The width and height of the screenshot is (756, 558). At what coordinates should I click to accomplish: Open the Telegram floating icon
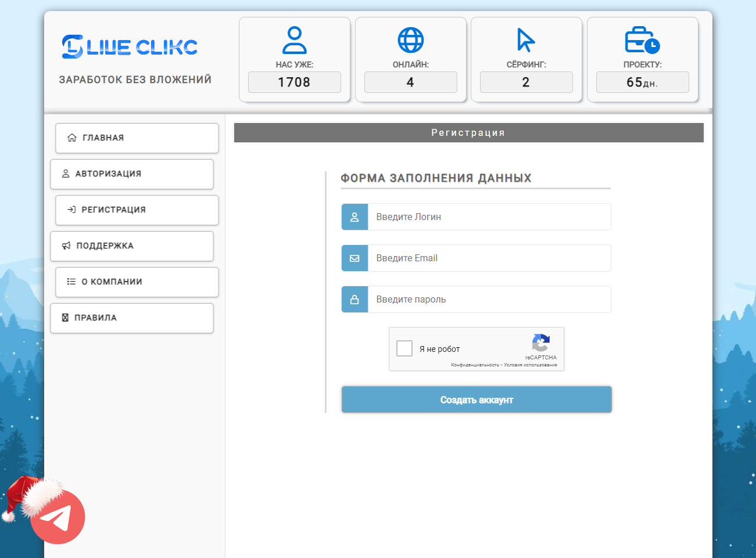[x=58, y=517]
